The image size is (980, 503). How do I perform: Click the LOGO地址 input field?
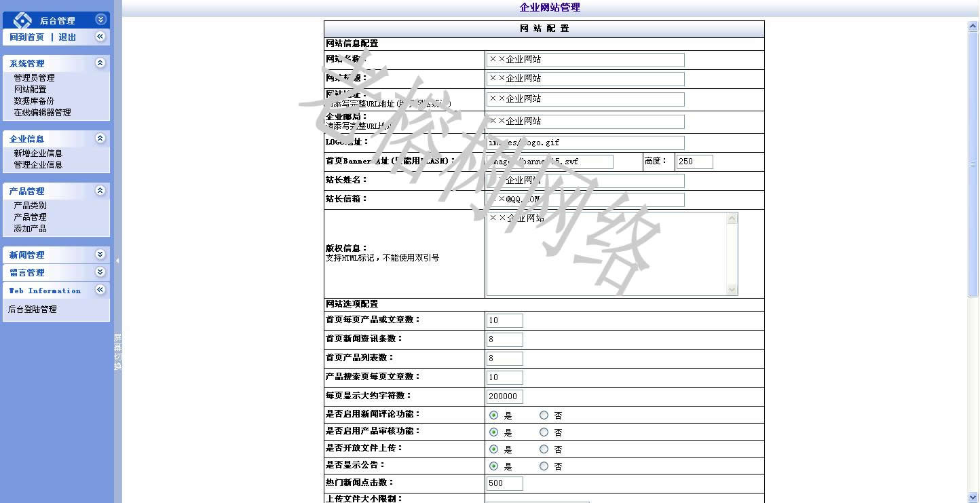[x=586, y=143]
